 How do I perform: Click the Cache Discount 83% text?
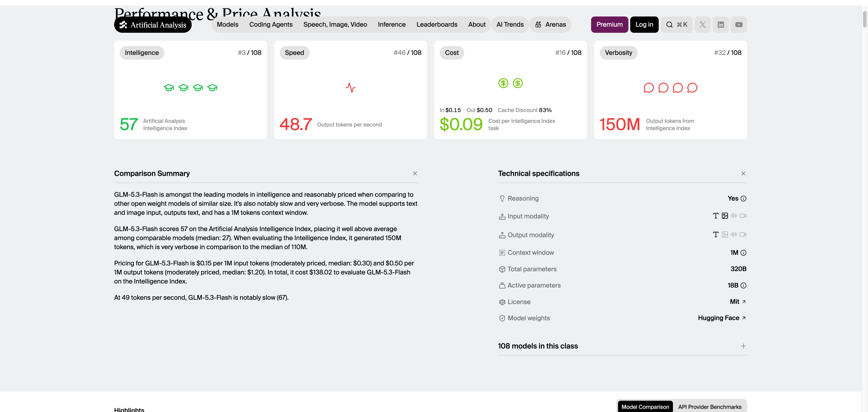click(x=525, y=110)
